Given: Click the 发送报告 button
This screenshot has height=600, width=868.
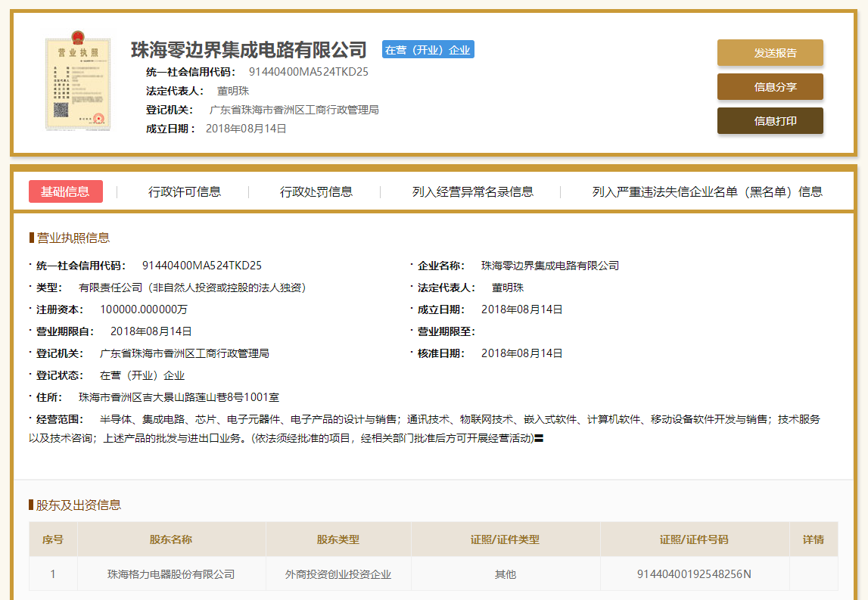Looking at the screenshot, I should point(770,53).
